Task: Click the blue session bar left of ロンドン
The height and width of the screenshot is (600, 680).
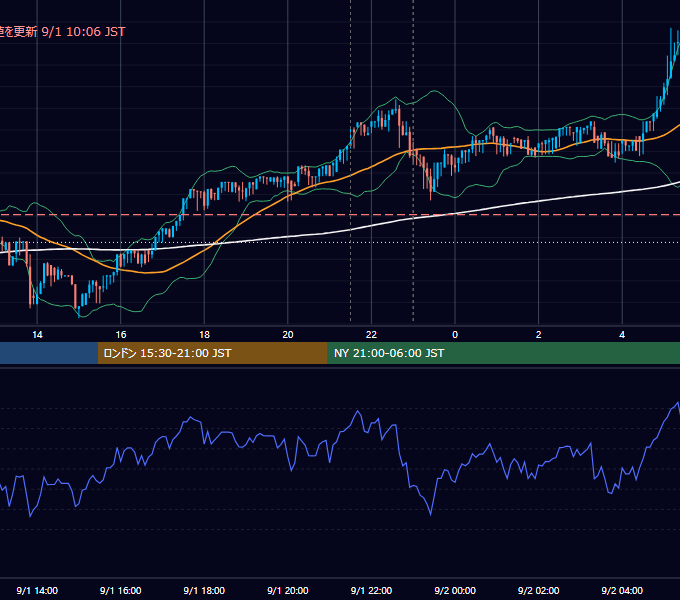Action: pyautogui.click(x=49, y=353)
